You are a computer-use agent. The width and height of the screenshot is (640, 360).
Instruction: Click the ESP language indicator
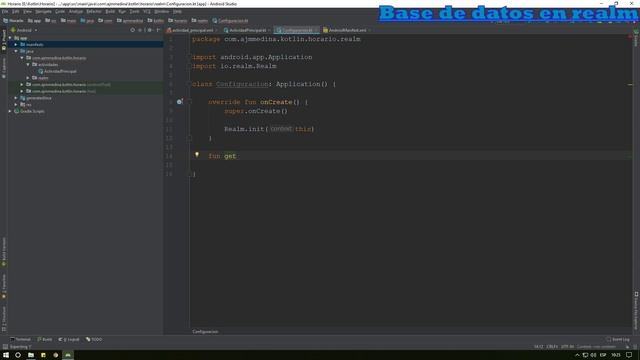pyautogui.click(x=603, y=355)
